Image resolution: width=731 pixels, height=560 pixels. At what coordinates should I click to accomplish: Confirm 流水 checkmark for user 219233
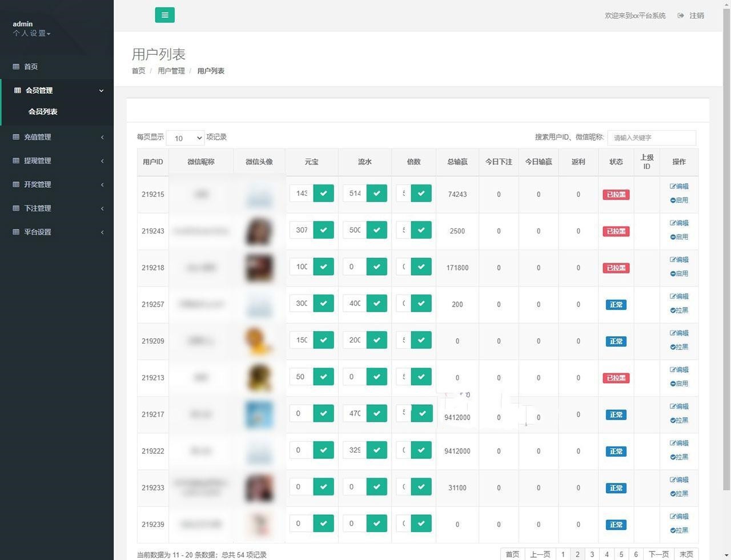coord(377,487)
